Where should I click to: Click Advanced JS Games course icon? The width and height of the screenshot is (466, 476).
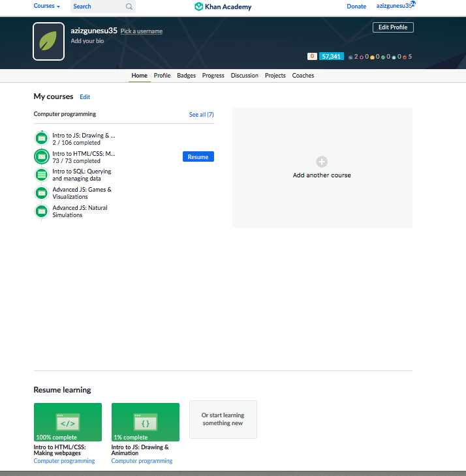pos(42,193)
